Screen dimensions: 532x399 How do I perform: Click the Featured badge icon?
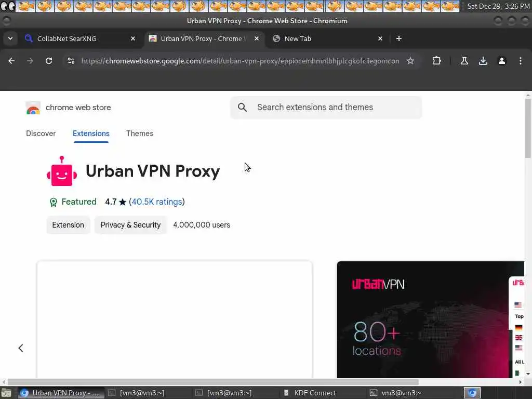coord(54,202)
